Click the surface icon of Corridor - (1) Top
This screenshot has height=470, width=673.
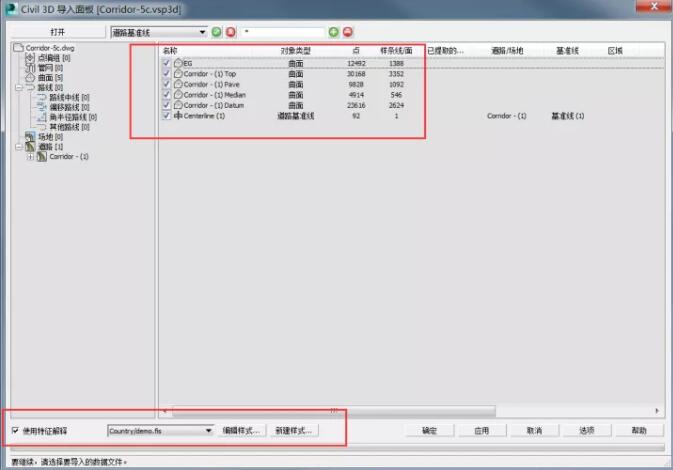point(178,74)
